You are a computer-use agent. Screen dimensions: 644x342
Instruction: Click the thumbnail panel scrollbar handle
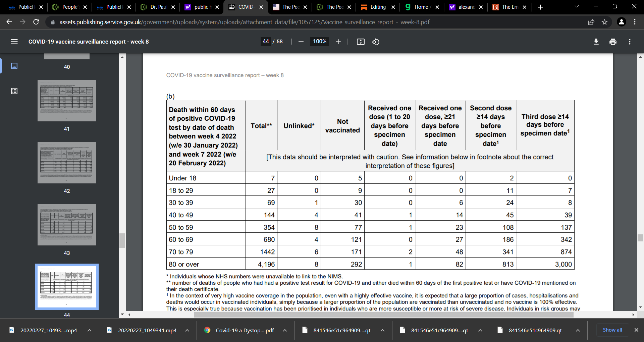(122, 240)
